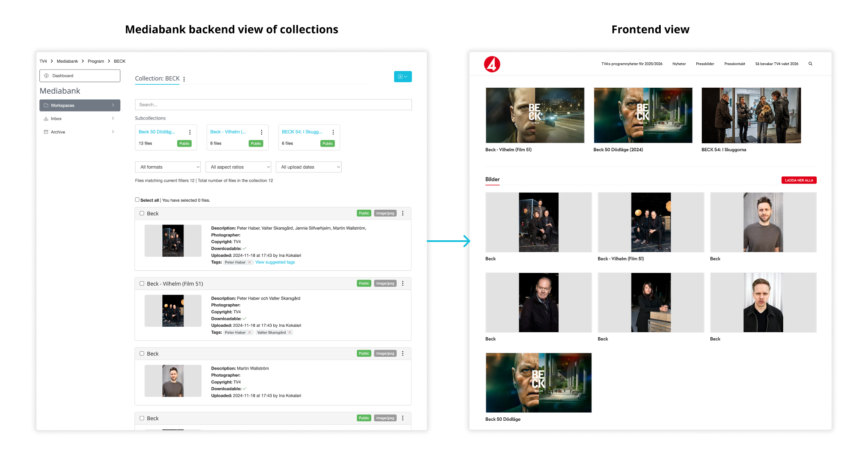This screenshot has height=450, width=868.
Task: Remove the Valter Skarsgård tag
Action: point(290,333)
